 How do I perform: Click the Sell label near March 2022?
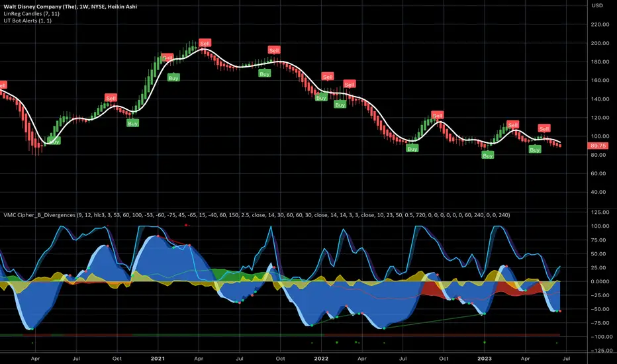(350, 84)
